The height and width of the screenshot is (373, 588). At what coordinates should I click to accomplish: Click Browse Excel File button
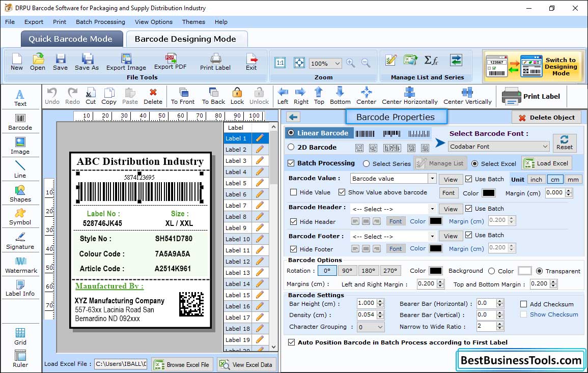pyautogui.click(x=182, y=364)
